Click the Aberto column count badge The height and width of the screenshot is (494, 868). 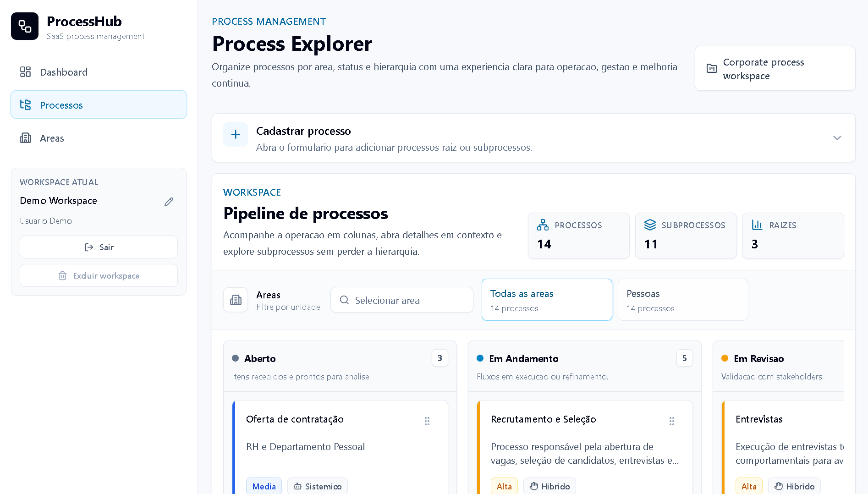click(x=439, y=358)
